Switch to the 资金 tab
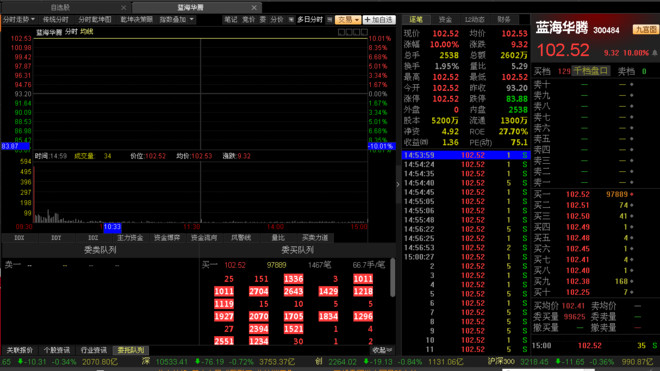The width and height of the screenshot is (660, 371). pos(445,19)
